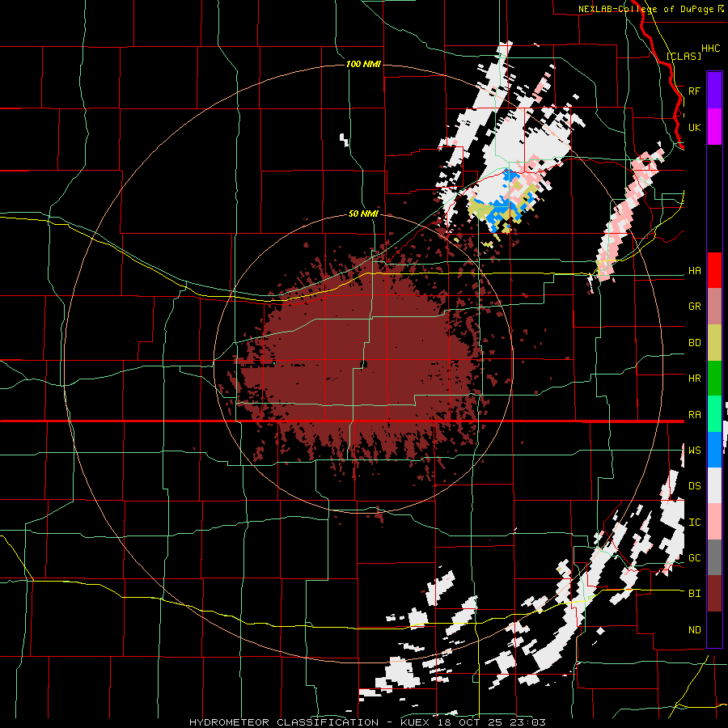
Task: Click the "GR" legend label
Action: point(694,307)
